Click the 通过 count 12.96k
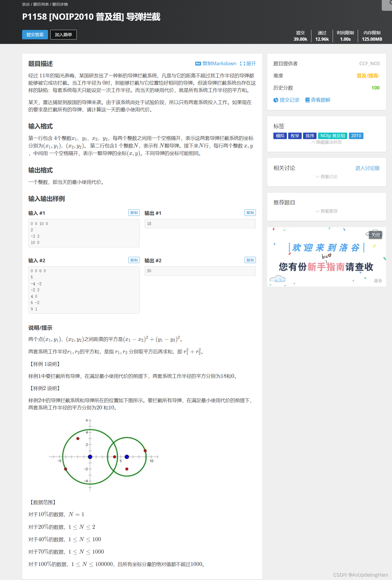The height and width of the screenshot is (580, 392). click(322, 39)
